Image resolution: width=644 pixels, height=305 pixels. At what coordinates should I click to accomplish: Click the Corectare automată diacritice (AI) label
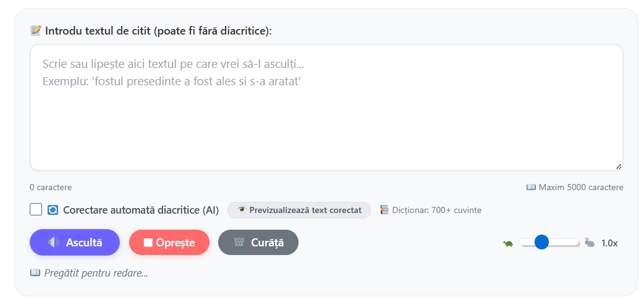point(140,210)
